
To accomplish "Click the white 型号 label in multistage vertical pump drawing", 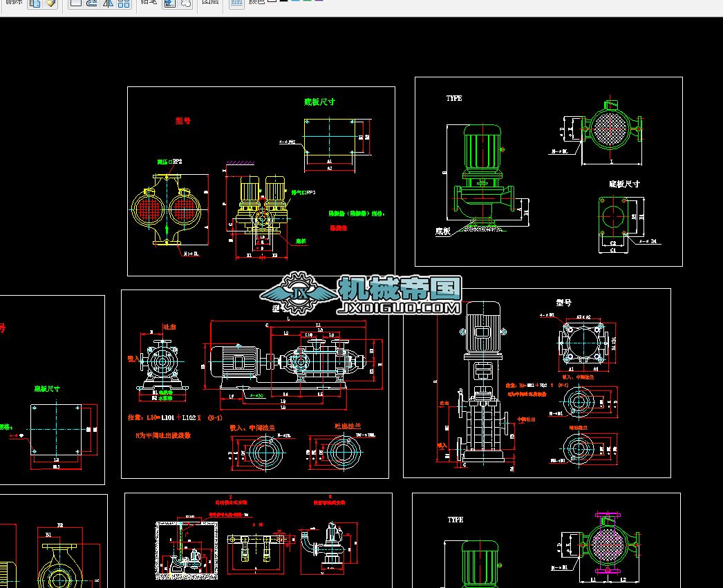I will (x=563, y=303).
